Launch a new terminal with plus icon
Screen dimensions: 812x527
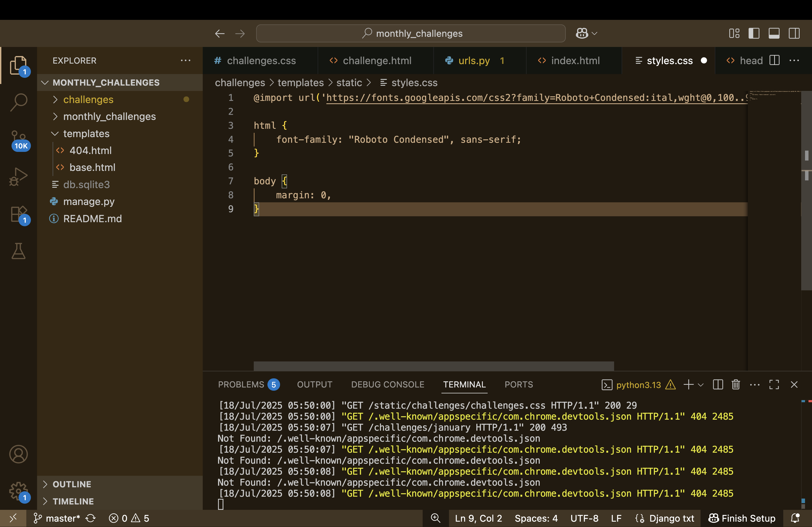[688, 385]
